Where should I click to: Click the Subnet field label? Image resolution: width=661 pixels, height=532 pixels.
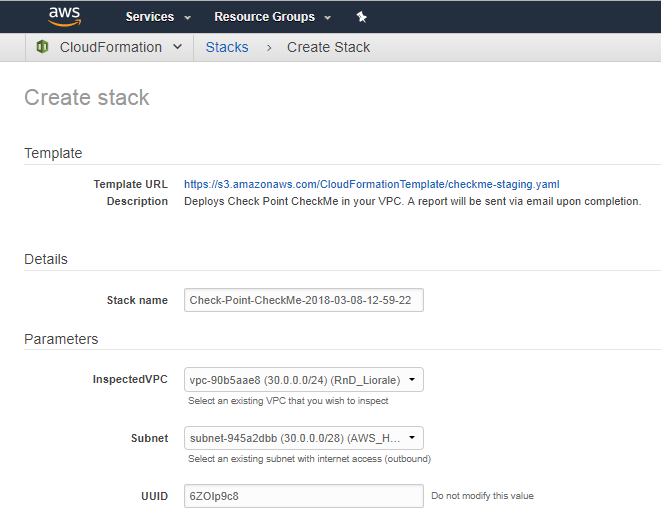[150, 438]
